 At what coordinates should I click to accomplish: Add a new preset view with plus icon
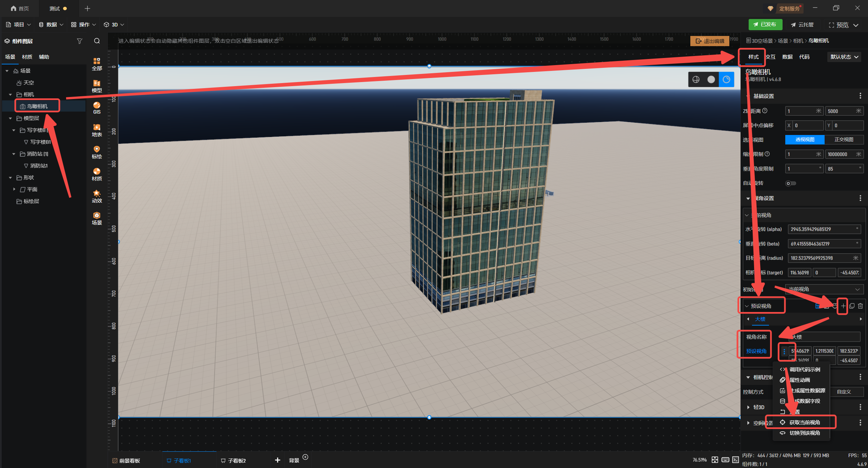(843, 306)
